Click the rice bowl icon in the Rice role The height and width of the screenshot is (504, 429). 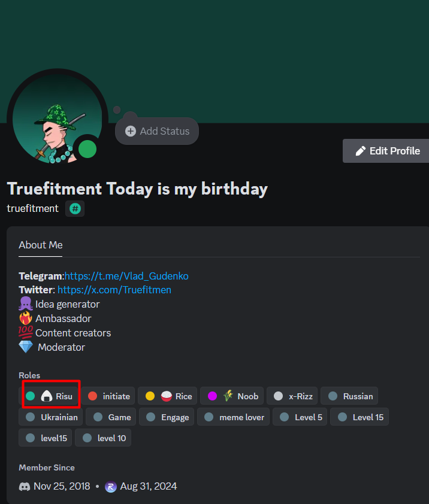[x=167, y=396]
